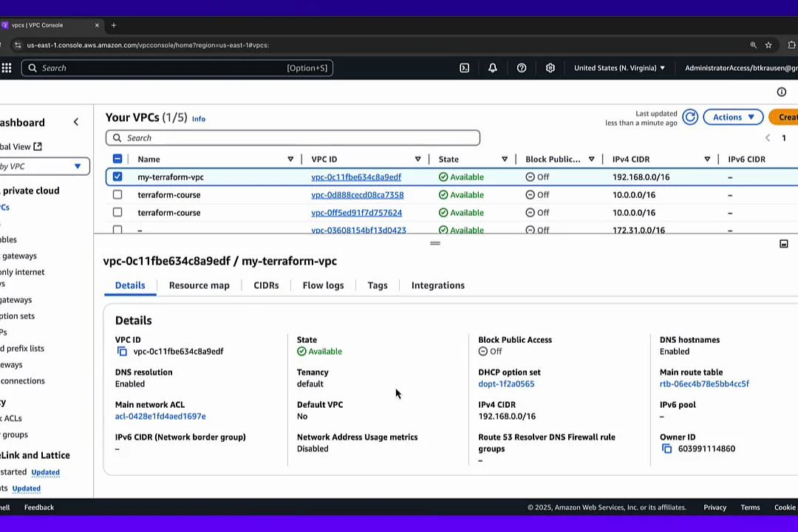Open the filter by VPC dropdown
The height and width of the screenshot is (532, 798).
point(44,166)
